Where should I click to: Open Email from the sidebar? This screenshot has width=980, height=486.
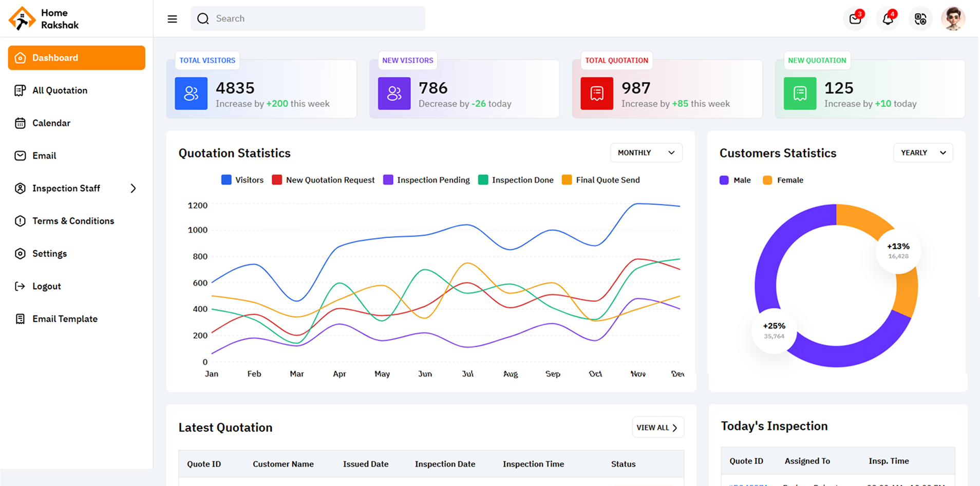coord(77,155)
